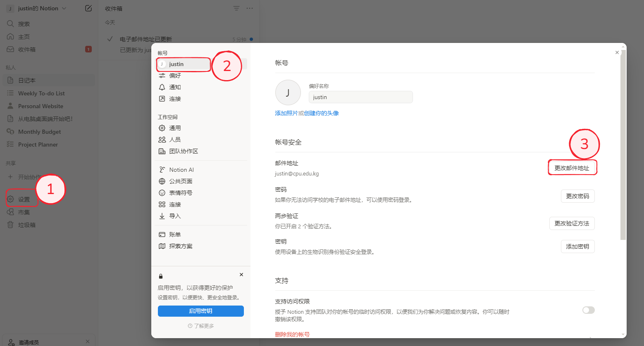Click the inbox filter icon
Viewport: 644px width, 346px height.
(236, 8)
